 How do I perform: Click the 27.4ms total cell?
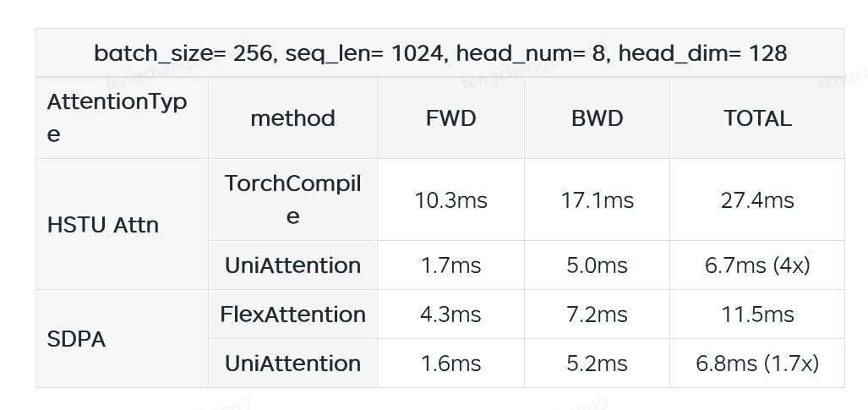pos(757,200)
